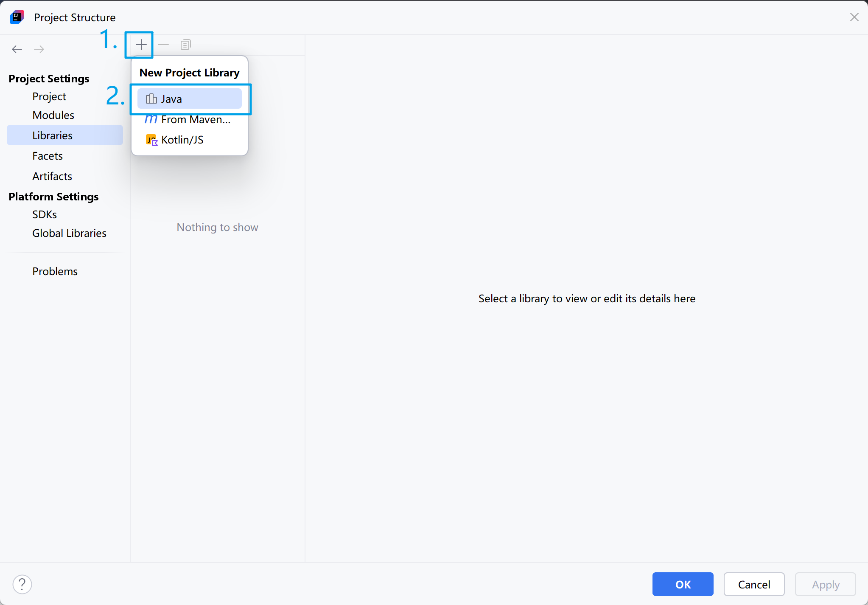
Task: Select Libraries in the sidebar
Action: (x=52, y=135)
